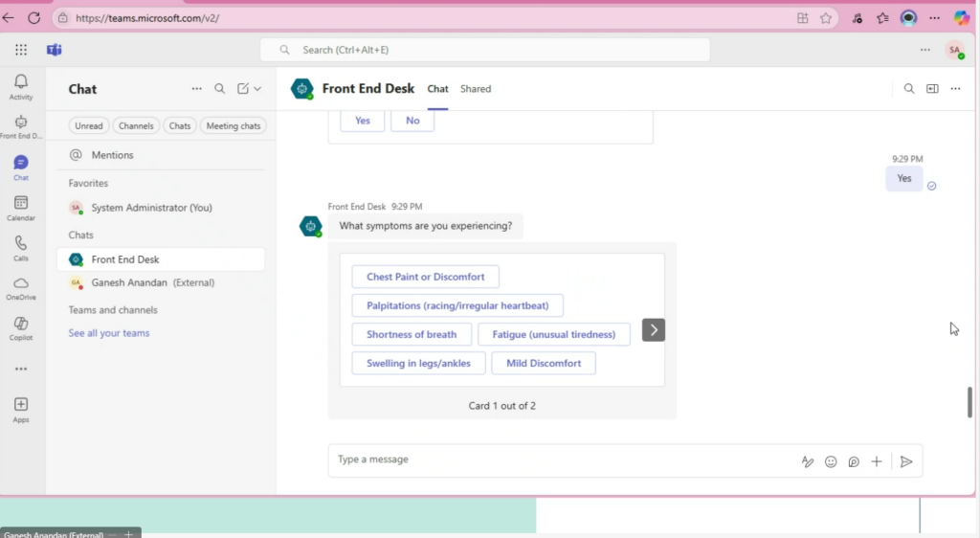Open the SA profile avatar
Viewport: 980px width, 538px height.
click(x=955, y=50)
